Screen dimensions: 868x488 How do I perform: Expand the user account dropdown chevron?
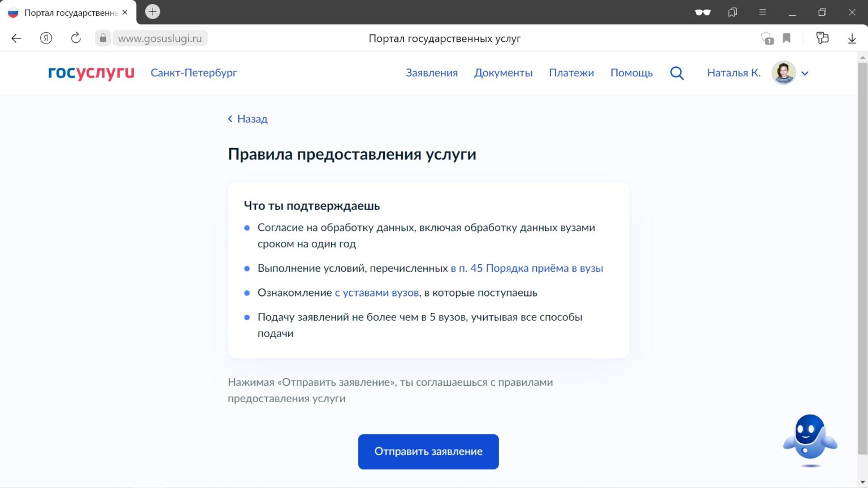[x=805, y=73]
